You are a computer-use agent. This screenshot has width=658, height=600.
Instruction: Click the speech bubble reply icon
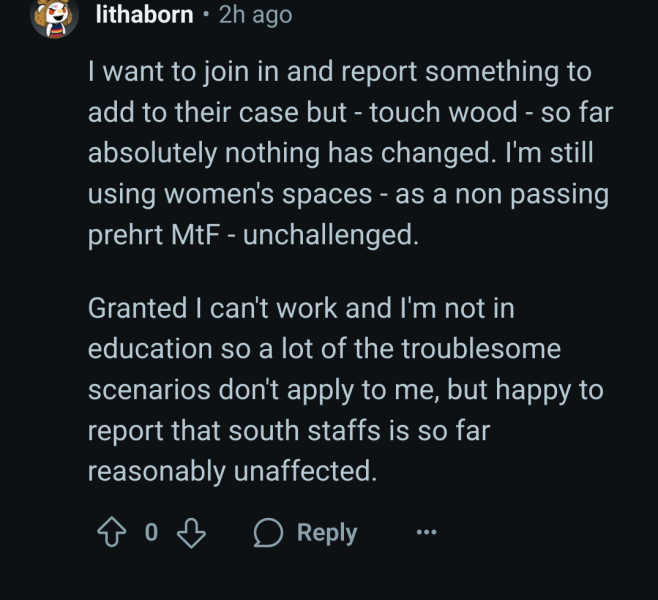[269, 532]
